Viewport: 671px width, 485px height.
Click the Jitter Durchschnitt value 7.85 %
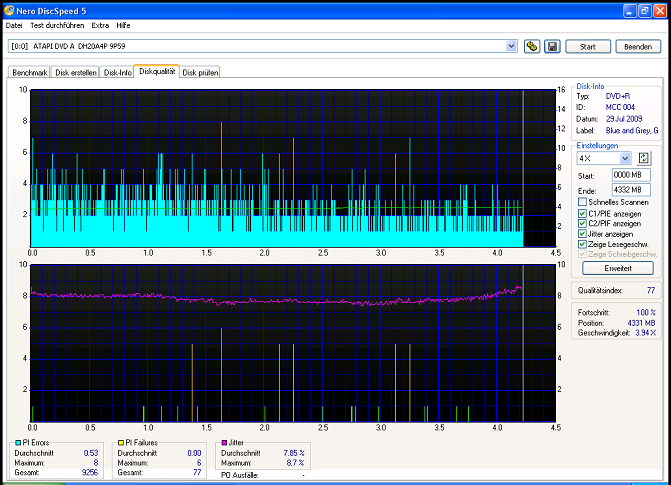[x=294, y=453]
